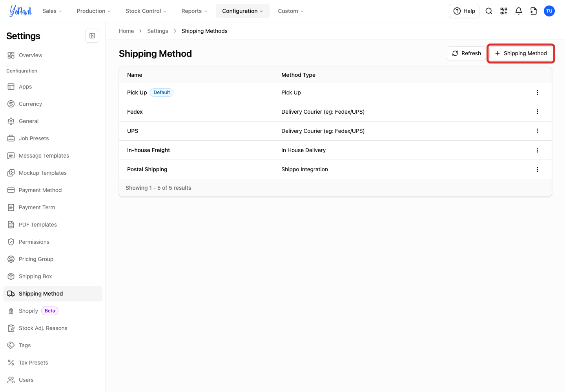Open the search icon in top bar

(489, 11)
